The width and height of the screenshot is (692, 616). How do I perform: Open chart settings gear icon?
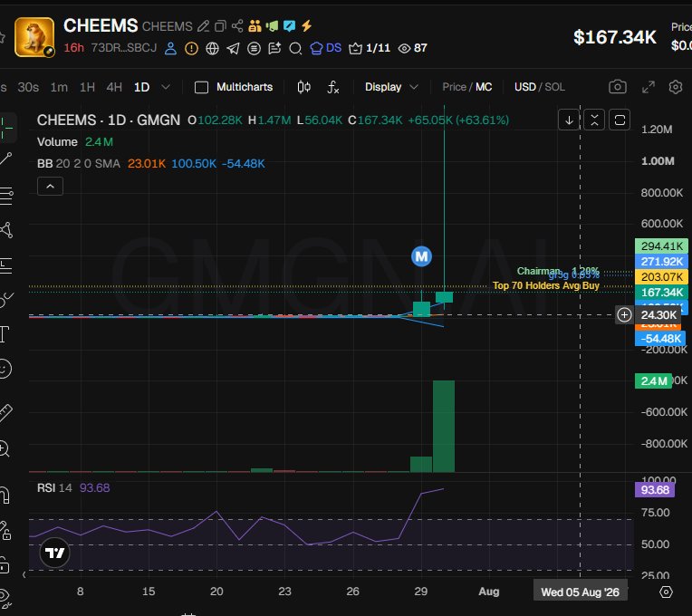pos(675,87)
